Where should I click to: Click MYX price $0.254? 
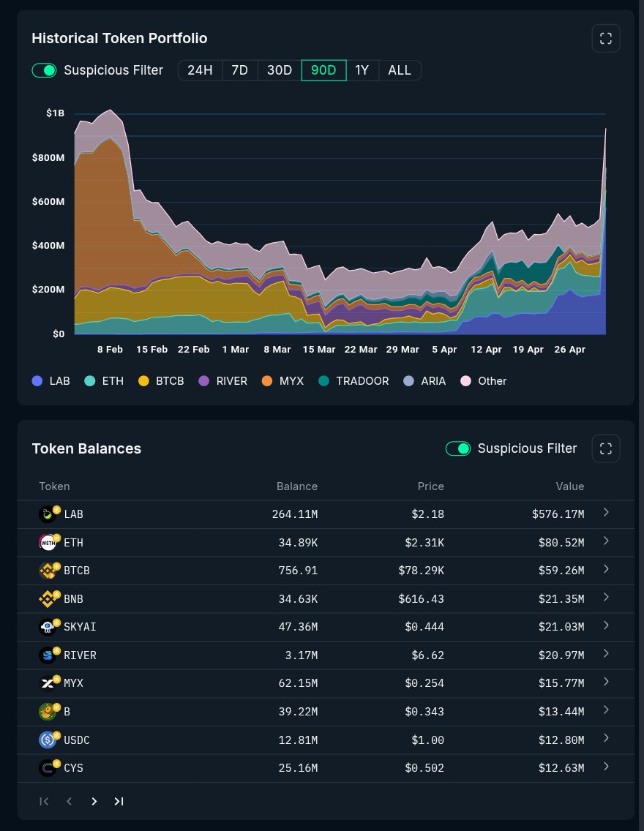[x=424, y=683]
